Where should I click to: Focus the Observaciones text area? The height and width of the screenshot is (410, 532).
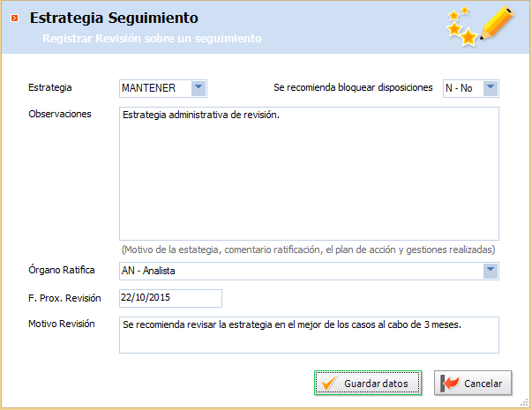point(309,174)
